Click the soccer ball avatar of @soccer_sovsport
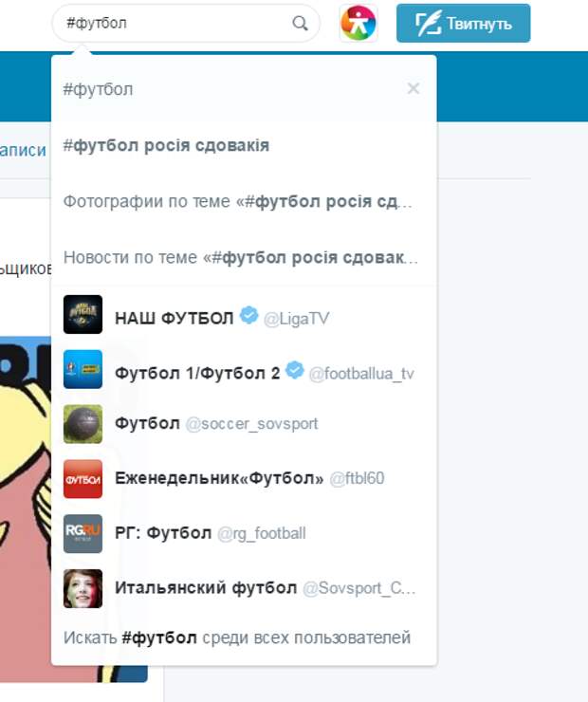588x702 pixels. (83, 424)
